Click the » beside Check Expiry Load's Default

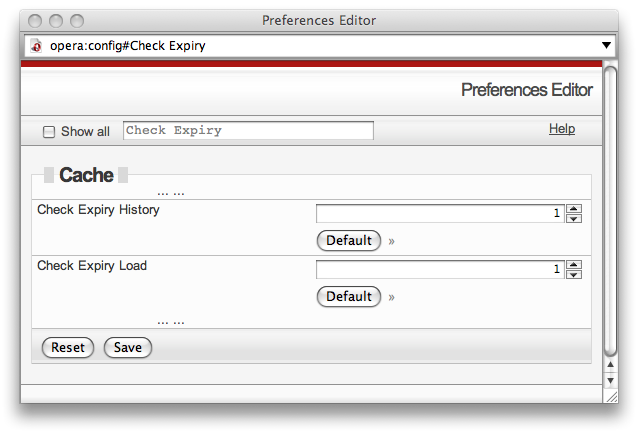(391, 297)
